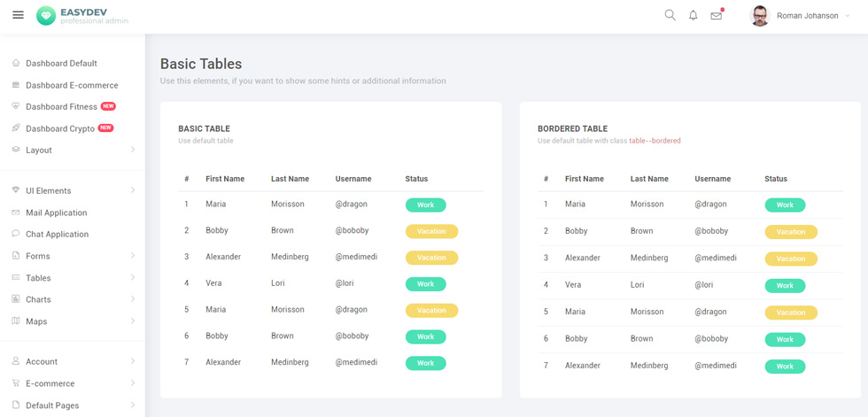Viewport: 868px width, 417px height.
Task: Click the chart icon beside Charts
Action: coord(16,299)
